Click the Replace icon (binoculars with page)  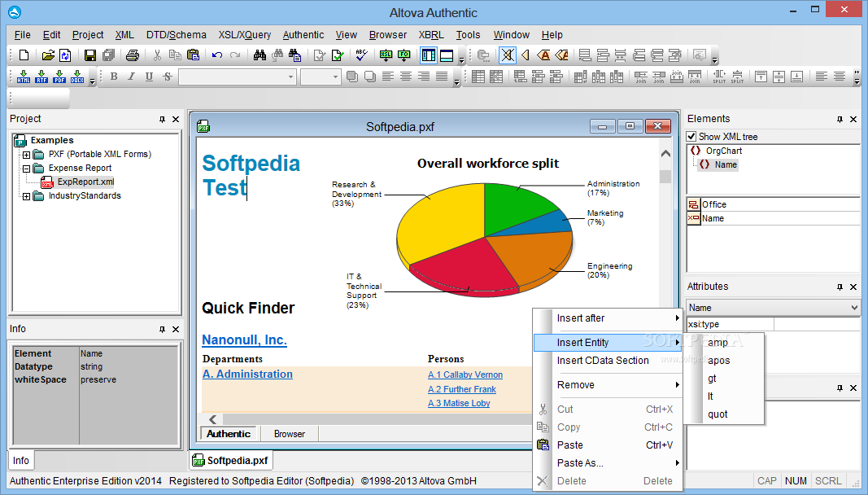[x=295, y=55]
